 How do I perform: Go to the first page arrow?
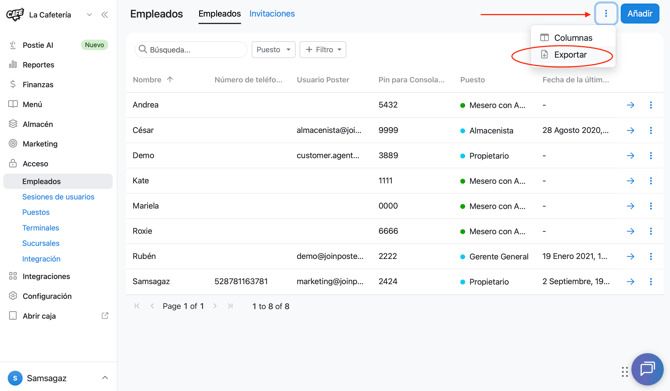[137, 306]
